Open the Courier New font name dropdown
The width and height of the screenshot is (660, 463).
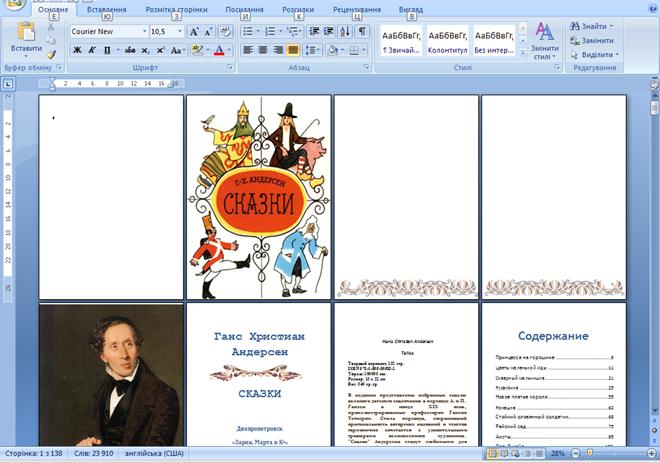click(144, 32)
